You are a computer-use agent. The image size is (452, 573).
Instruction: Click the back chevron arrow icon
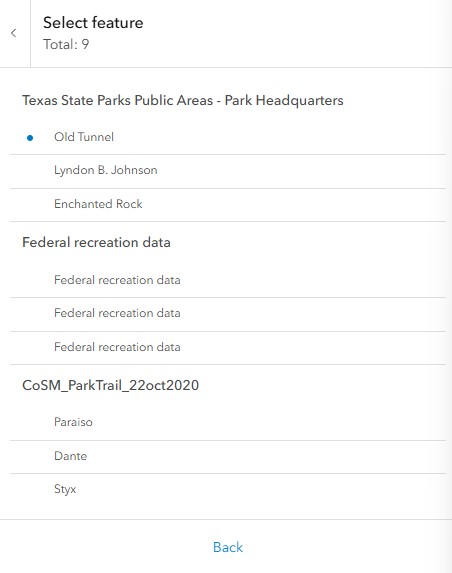[x=14, y=33]
